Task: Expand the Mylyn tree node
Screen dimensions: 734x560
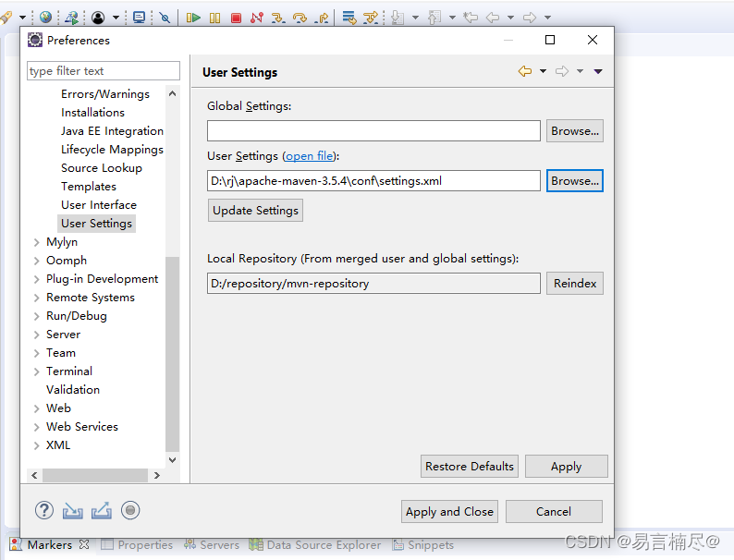Action: click(x=36, y=242)
